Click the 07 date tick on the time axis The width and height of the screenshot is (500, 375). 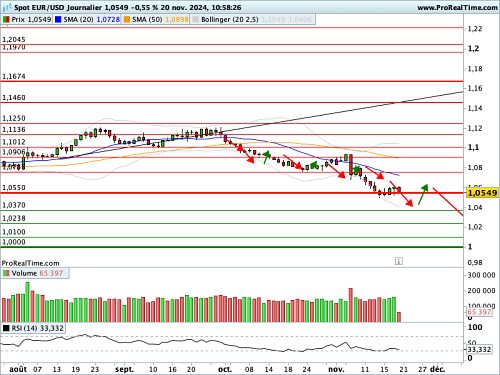(x=37, y=369)
